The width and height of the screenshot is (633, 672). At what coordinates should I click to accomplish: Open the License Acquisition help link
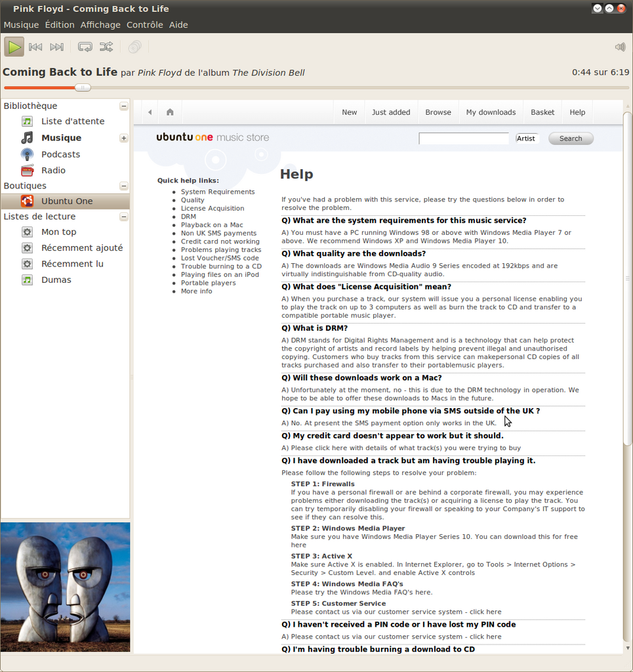(213, 208)
